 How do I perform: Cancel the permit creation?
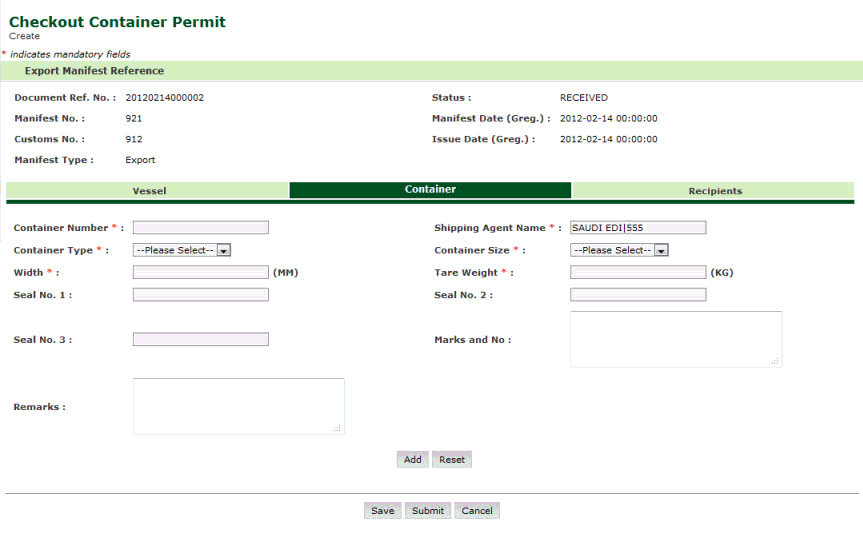(477, 511)
